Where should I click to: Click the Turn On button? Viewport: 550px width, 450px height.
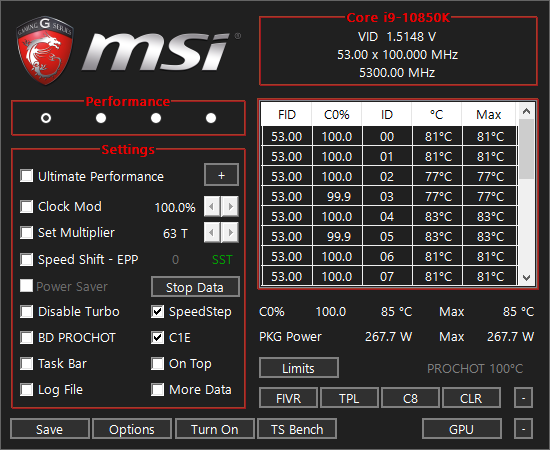click(x=215, y=429)
